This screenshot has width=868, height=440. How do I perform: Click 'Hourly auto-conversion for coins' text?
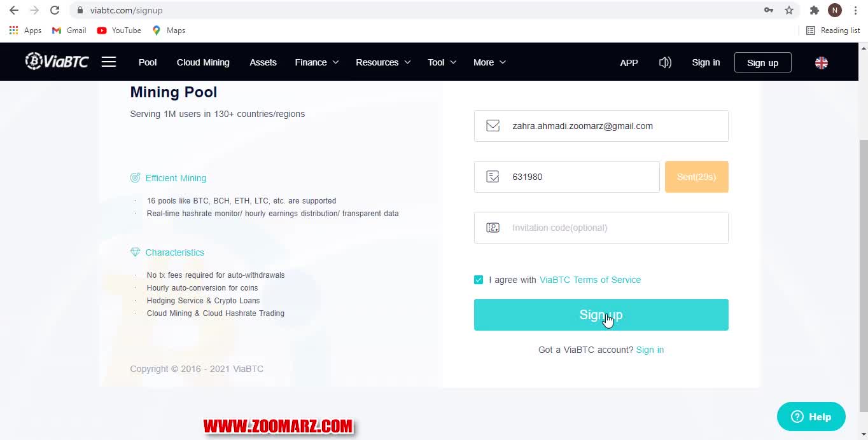coord(202,288)
